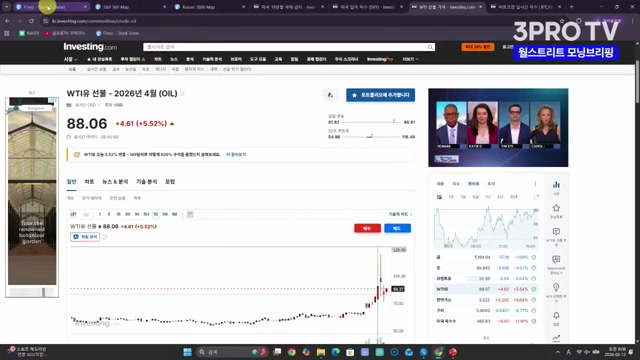This screenshot has width=640, height=360.
Task: Click the info icon beside chart analysis button
Action: point(104,237)
